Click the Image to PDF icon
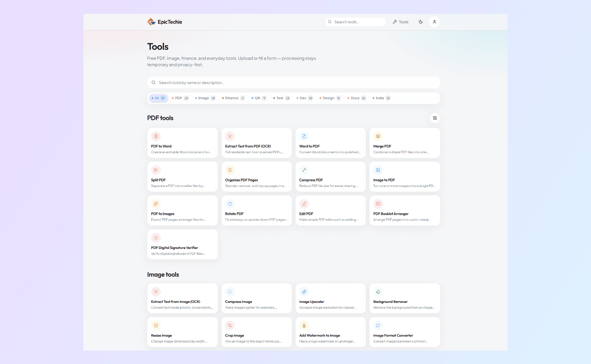 click(378, 170)
